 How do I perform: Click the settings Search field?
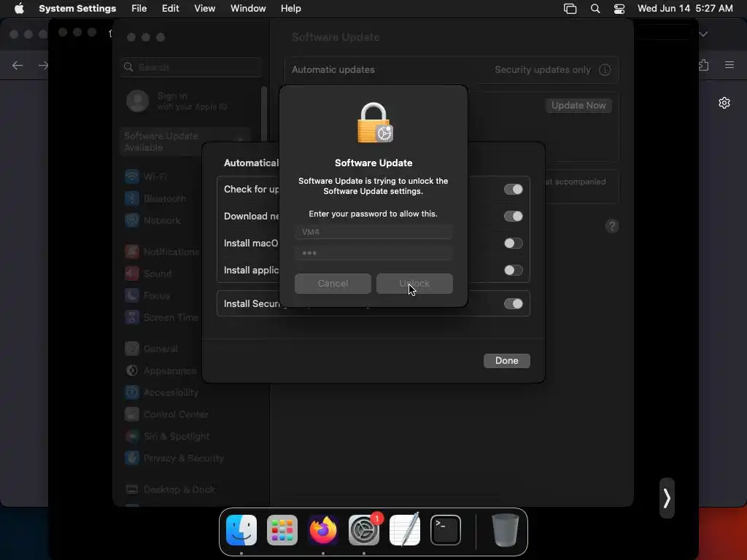(x=191, y=67)
